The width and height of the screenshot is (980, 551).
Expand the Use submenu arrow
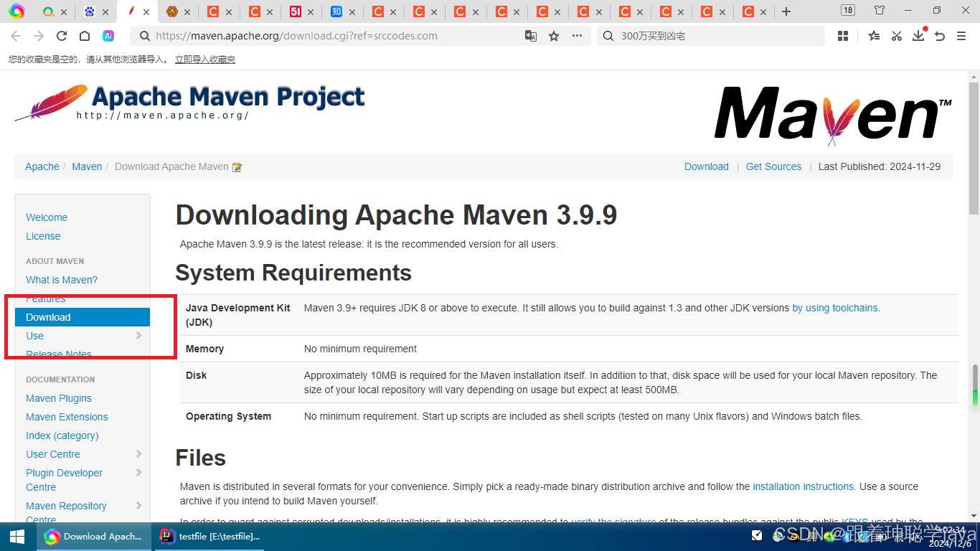pos(138,335)
